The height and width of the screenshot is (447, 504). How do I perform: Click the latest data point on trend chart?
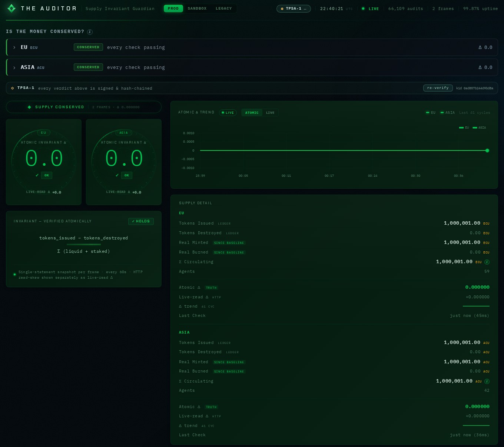[x=487, y=150]
